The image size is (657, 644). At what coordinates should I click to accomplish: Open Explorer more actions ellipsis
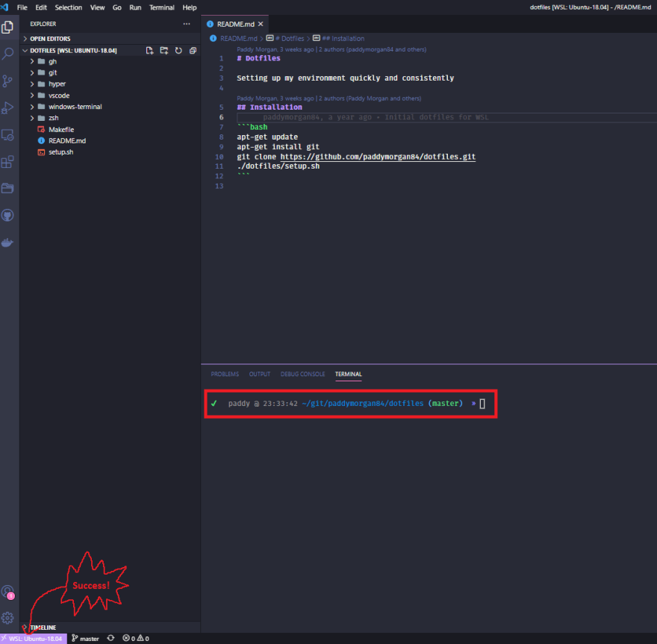[187, 24]
